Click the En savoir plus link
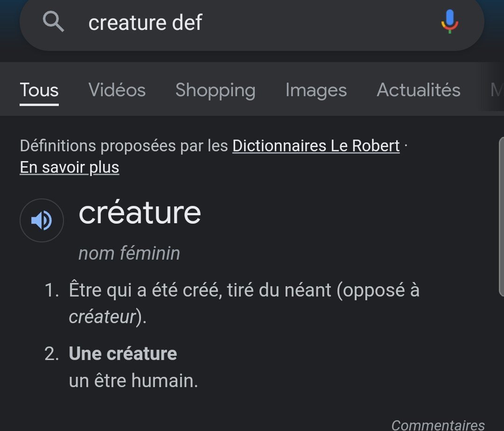The image size is (504, 431). pyautogui.click(x=70, y=167)
